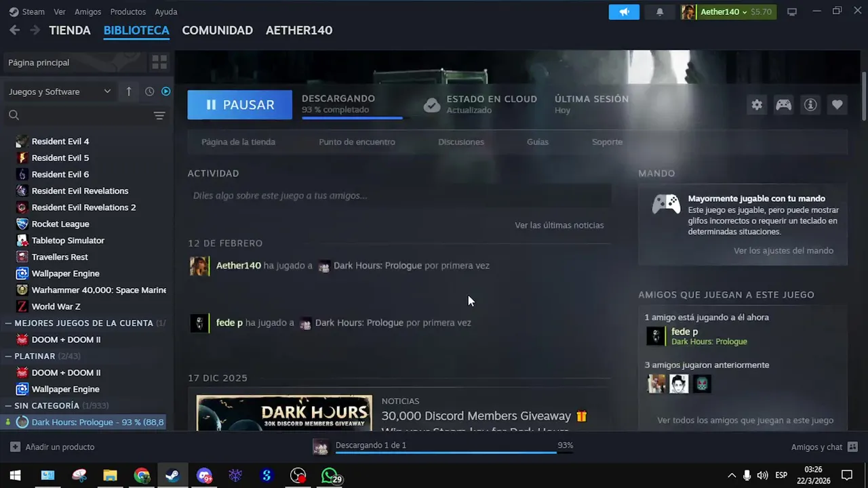Collapse the PLATINAR category

[8, 356]
